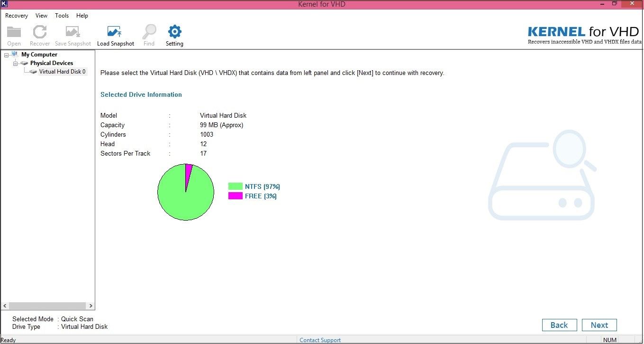Click the Selected Drive Information heading
The height and width of the screenshot is (344, 644).
[x=141, y=94]
